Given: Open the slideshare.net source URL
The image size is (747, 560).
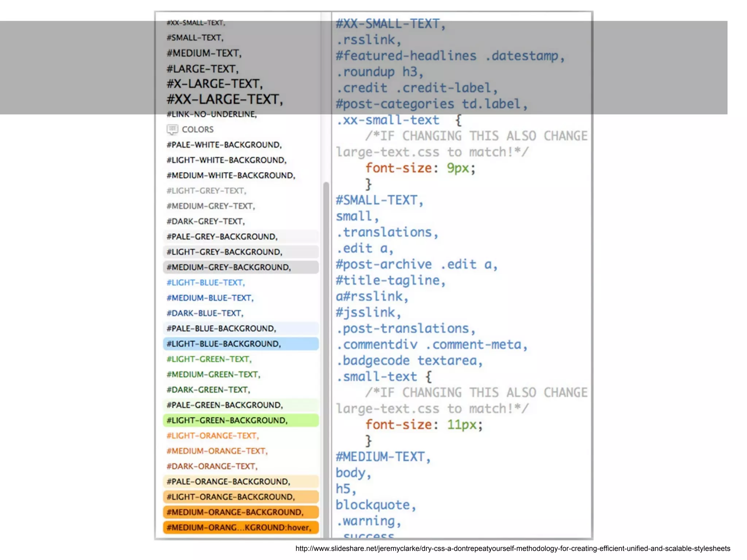Looking at the screenshot, I should point(513,549).
